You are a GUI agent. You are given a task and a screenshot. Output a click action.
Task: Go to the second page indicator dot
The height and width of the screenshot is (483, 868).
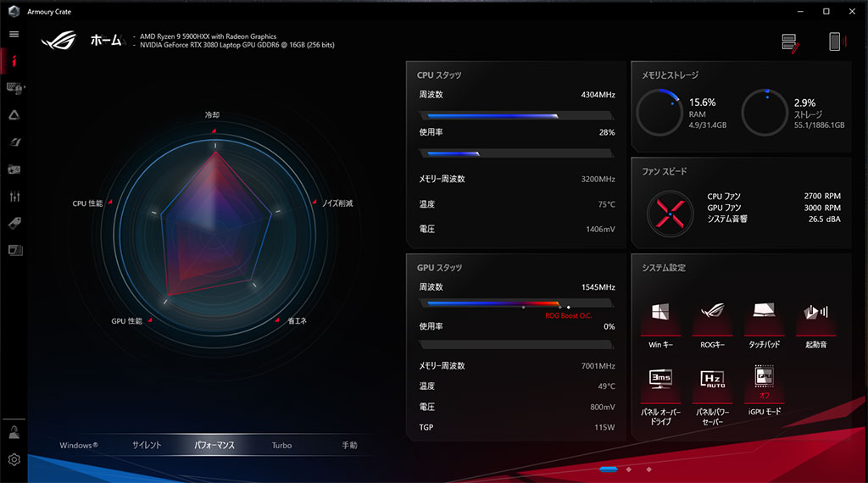pyautogui.click(x=628, y=469)
